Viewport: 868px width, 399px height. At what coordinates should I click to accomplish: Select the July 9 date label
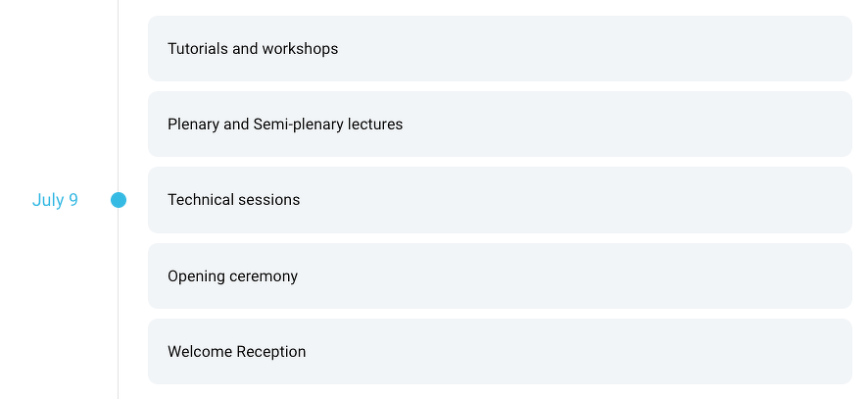click(55, 200)
